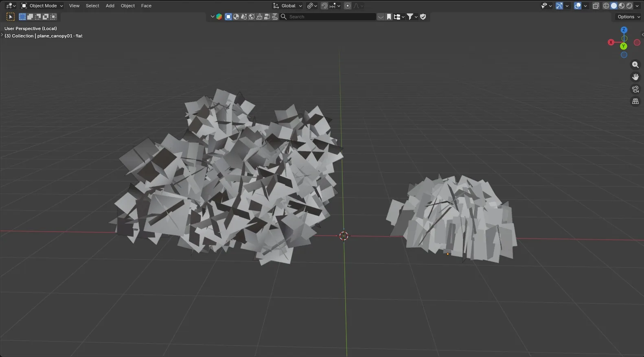
Task: Open the gizmo settings dropdown arrow
Action: 567,6
